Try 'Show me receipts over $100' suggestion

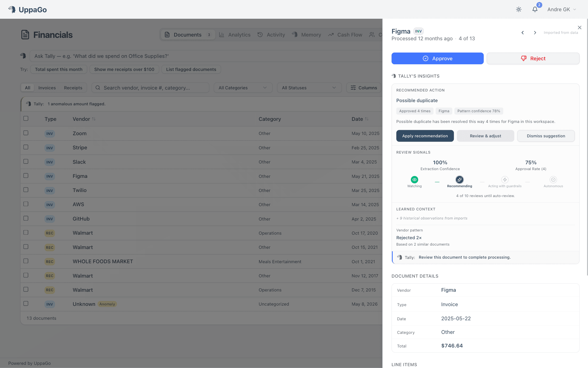[124, 69]
